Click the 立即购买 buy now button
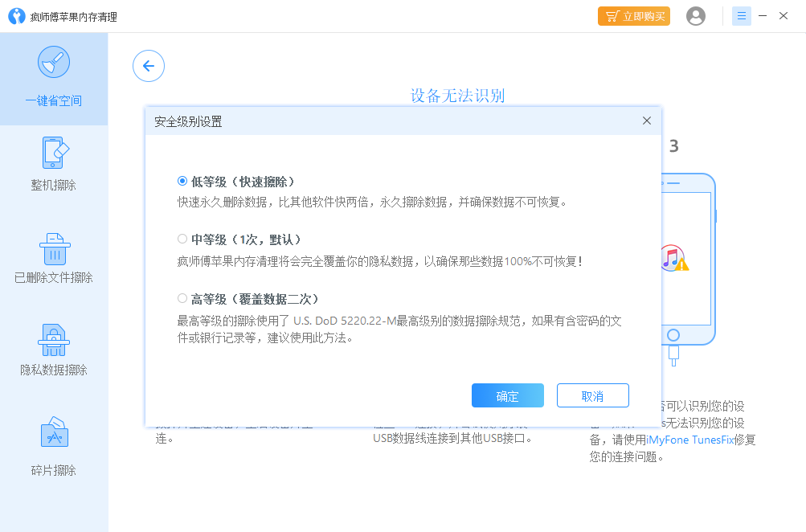The width and height of the screenshot is (806, 532). point(634,16)
